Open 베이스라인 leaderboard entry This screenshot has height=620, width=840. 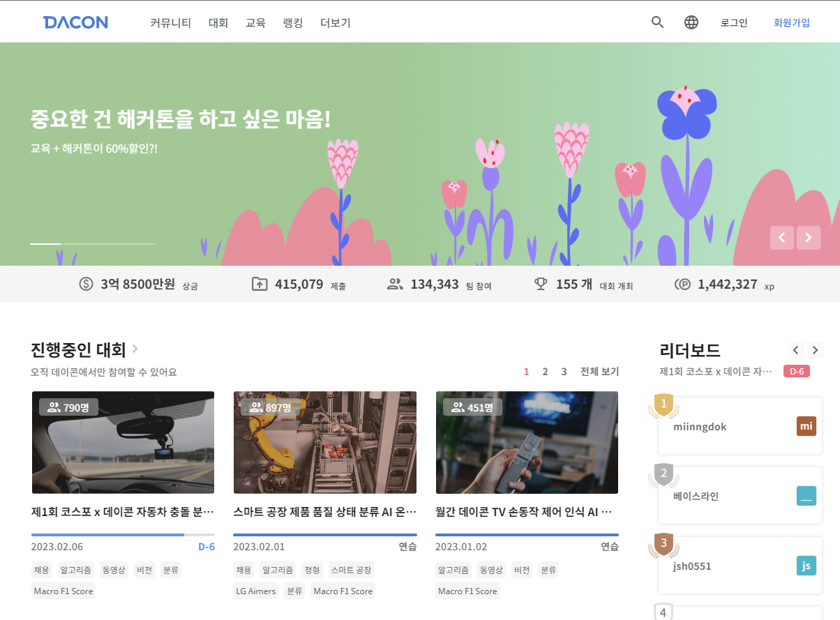coord(740,496)
